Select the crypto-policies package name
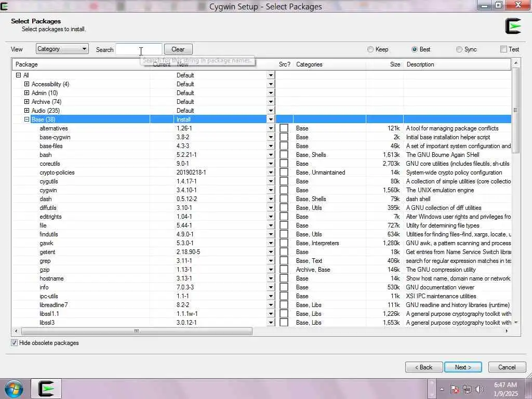Image resolution: width=532 pixels, height=399 pixels. click(57, 172)
